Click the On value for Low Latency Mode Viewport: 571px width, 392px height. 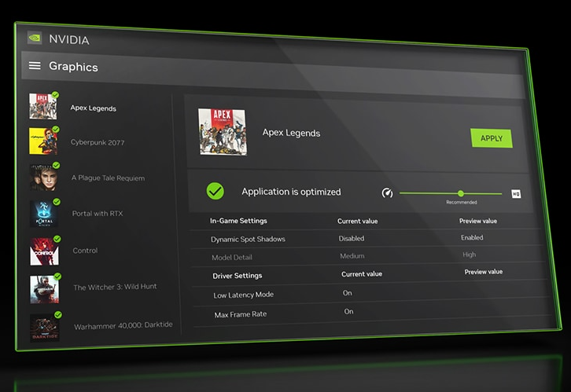click(348, 293)
